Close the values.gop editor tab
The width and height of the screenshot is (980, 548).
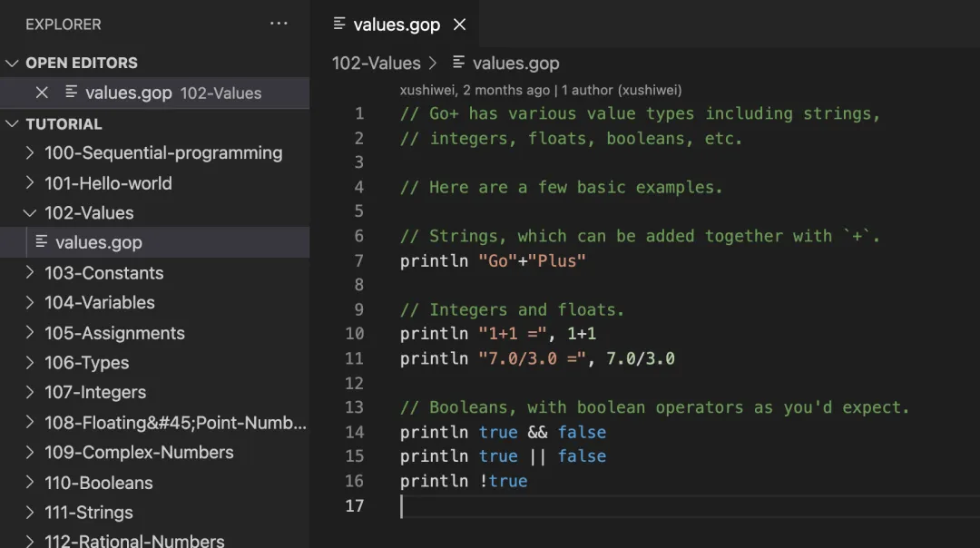click(x=459, y=24)
